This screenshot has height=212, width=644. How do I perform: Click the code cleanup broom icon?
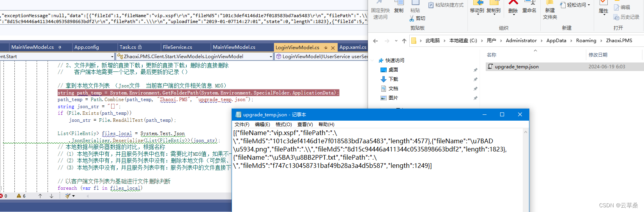68,196
